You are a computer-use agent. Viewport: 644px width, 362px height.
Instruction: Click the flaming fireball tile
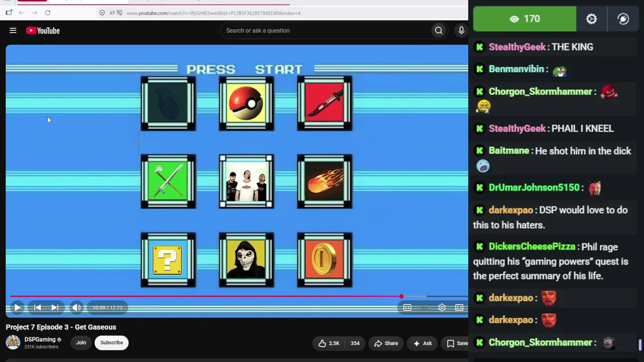[325, 182]
